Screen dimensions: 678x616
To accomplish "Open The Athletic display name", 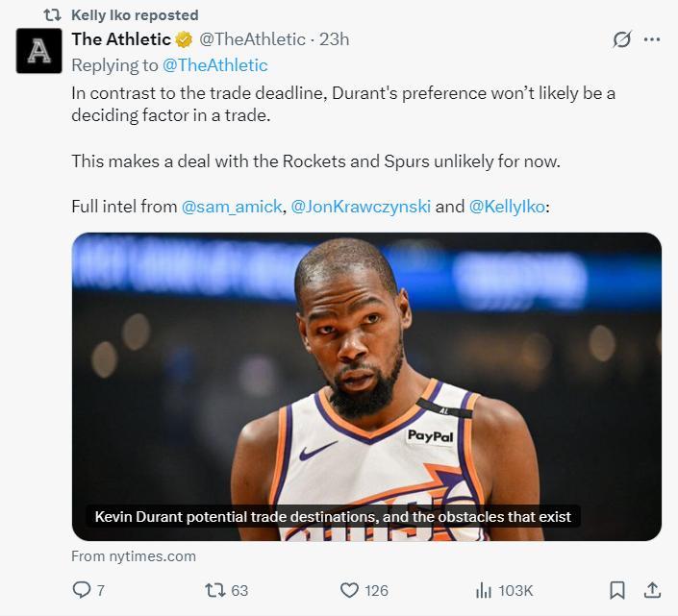I will (121, 39).
